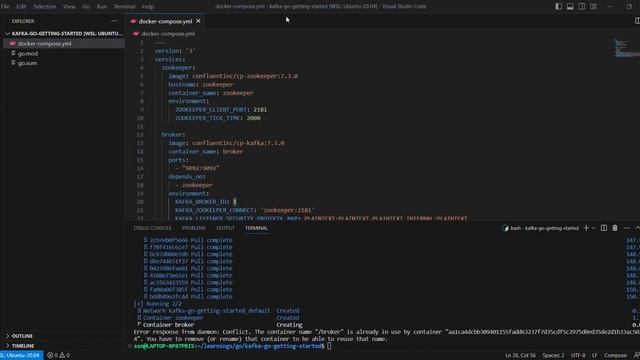The width and height of the screenshot is (640, 360).
Task: Open the launch profile dropdown arrow
Action: coord(593,228)
